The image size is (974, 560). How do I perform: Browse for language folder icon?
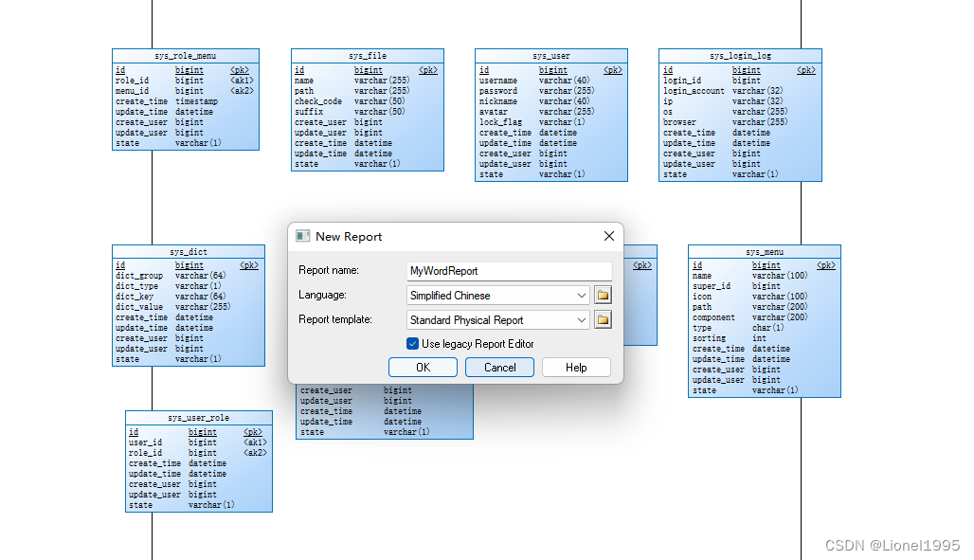tap(603, 296)
